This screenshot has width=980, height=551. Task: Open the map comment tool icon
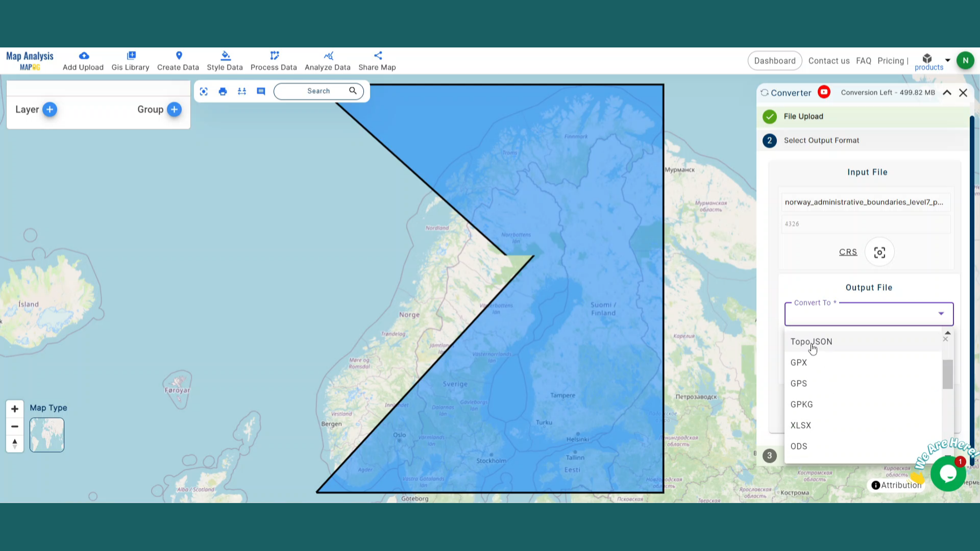point(261,91)
